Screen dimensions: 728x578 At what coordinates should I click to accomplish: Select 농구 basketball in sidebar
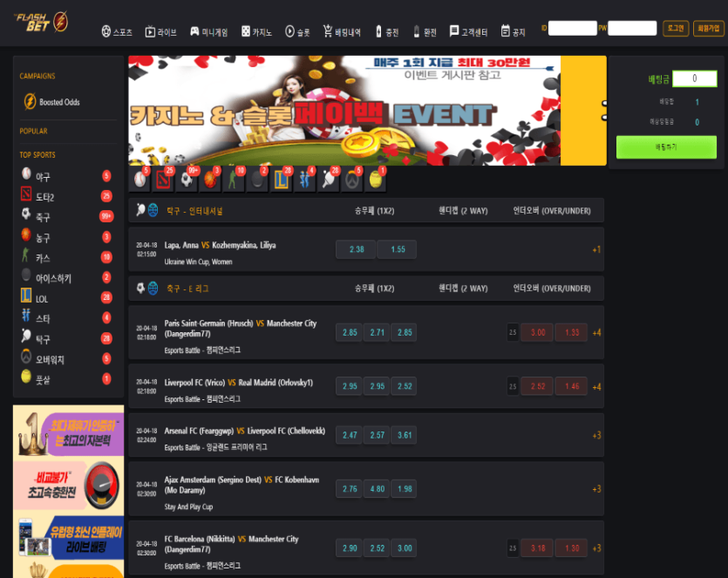click(67, 237)
